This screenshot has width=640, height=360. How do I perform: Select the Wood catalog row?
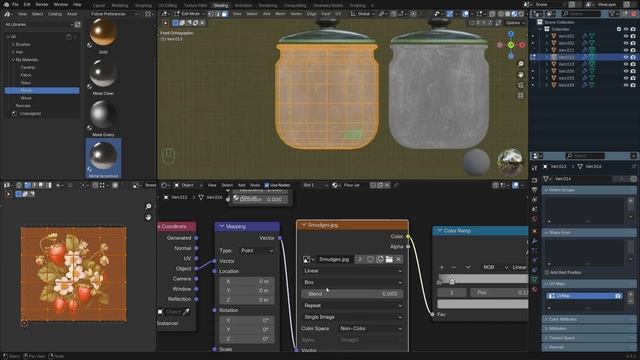coord(42,98)
